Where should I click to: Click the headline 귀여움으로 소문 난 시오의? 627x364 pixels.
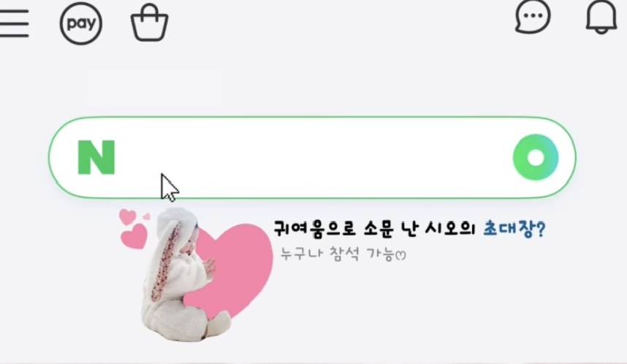click(374, 229)
